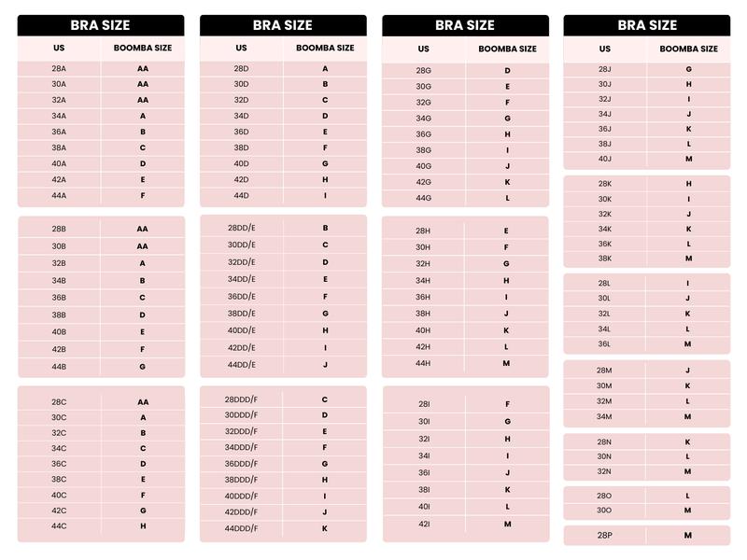Select the 44H size entry
This screenshot has width=747, height=560.
465,363
